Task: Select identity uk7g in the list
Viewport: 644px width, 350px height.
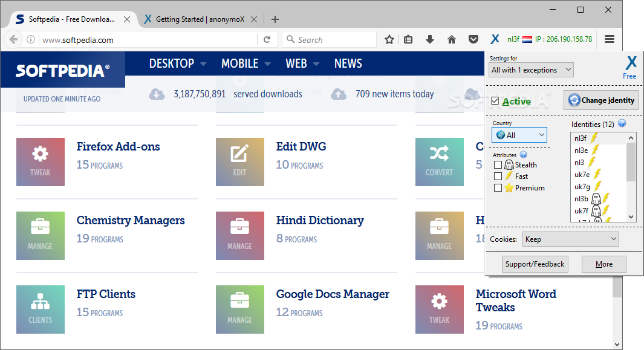Action: 598,187
